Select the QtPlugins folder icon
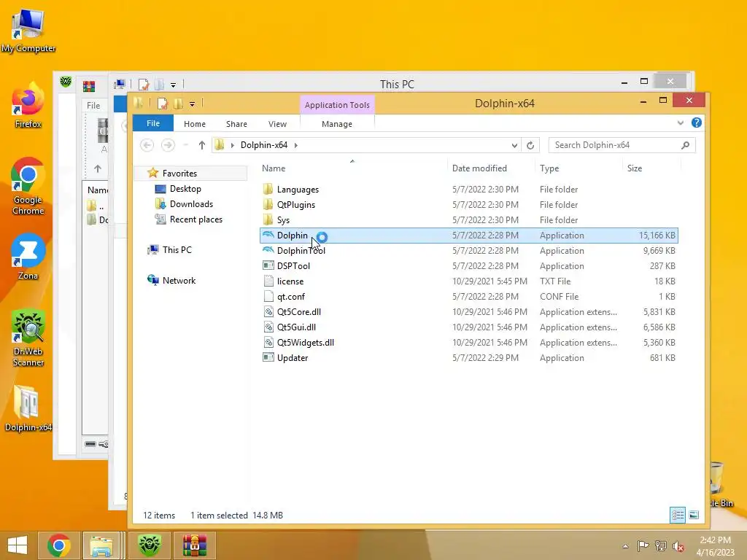Viewport: 747px width, 560px height. [268, 204]
